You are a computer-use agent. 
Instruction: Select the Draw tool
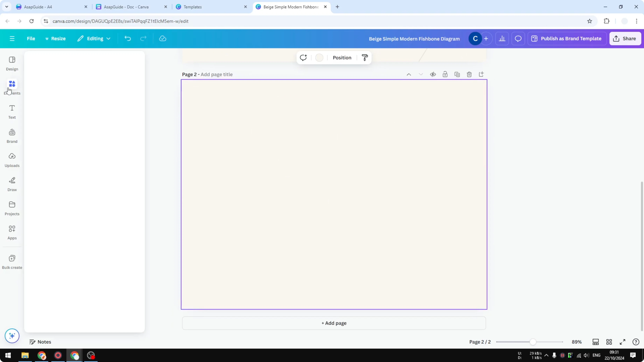(x=12, y=184)
